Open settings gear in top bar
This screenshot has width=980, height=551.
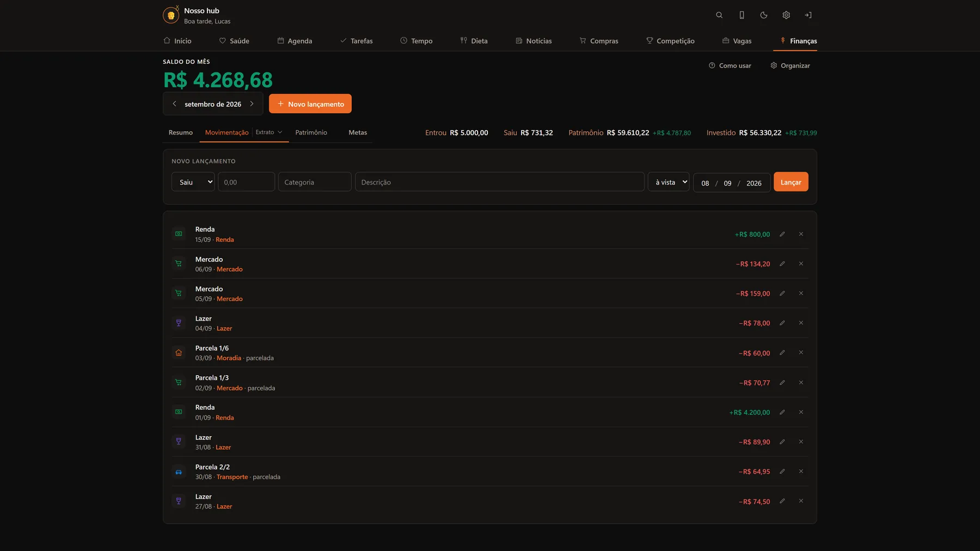point(786,15)
